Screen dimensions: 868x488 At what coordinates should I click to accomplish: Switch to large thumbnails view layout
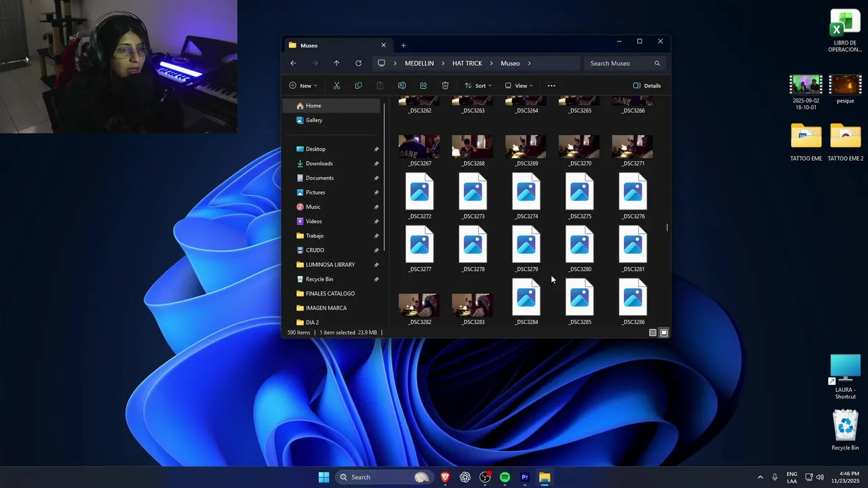tap(664, 333)
